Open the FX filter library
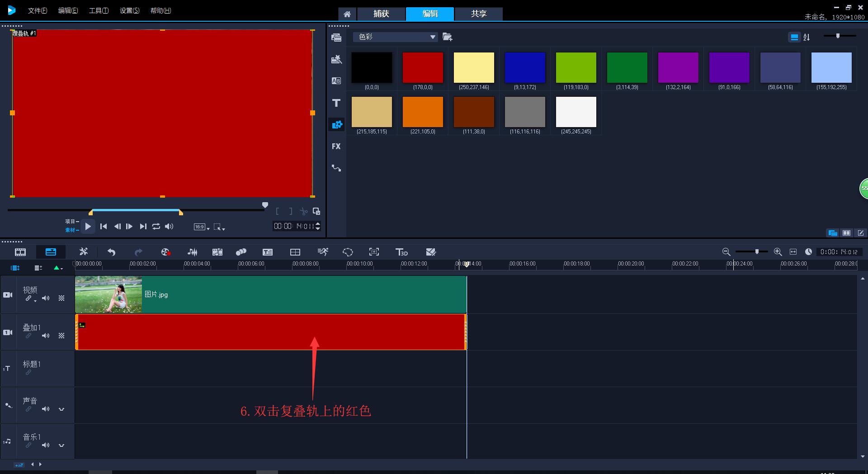Viewport: 868px width, 474px height. pyautogui.click(x=336, y=147)
